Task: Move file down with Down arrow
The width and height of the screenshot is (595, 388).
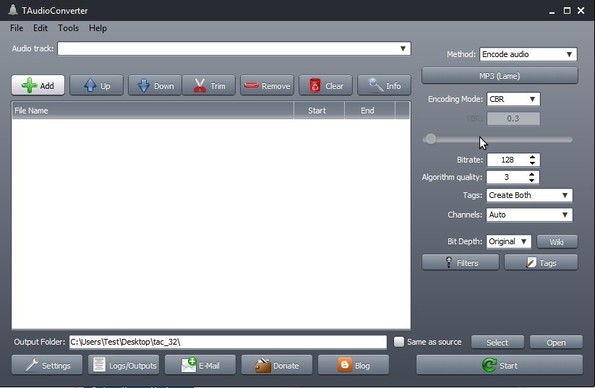Action: point(155,85)
